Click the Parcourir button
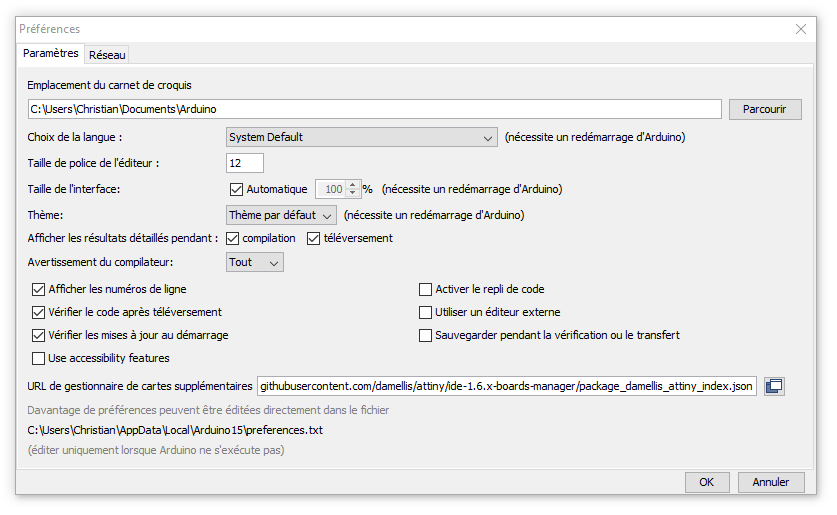This screenshot has height=515, width=837. pyautogui.click(x=765, y=109)
